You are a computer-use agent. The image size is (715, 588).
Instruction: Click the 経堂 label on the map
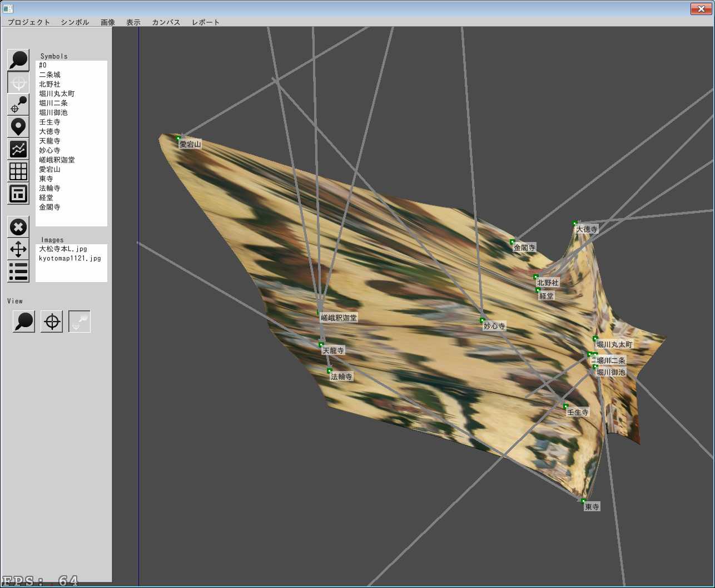click(547, 296)
